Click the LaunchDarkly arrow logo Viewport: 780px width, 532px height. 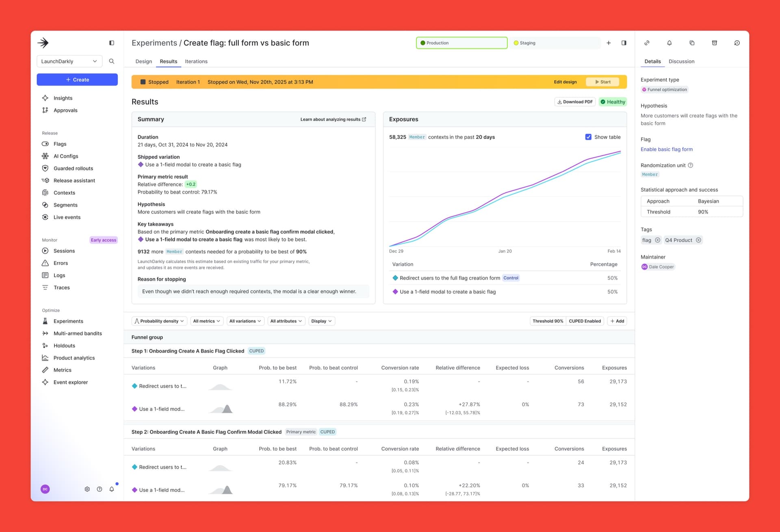tap(43, 43)
